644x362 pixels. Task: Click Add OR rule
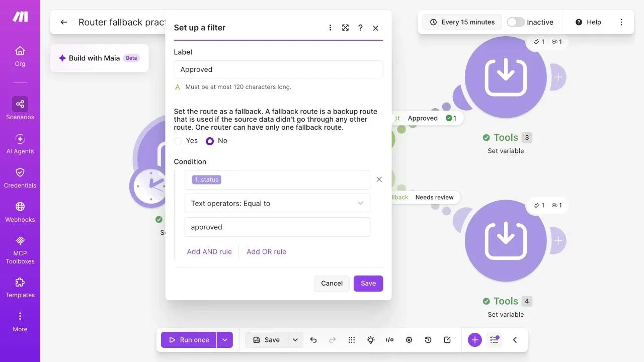(x=266, y=252)
